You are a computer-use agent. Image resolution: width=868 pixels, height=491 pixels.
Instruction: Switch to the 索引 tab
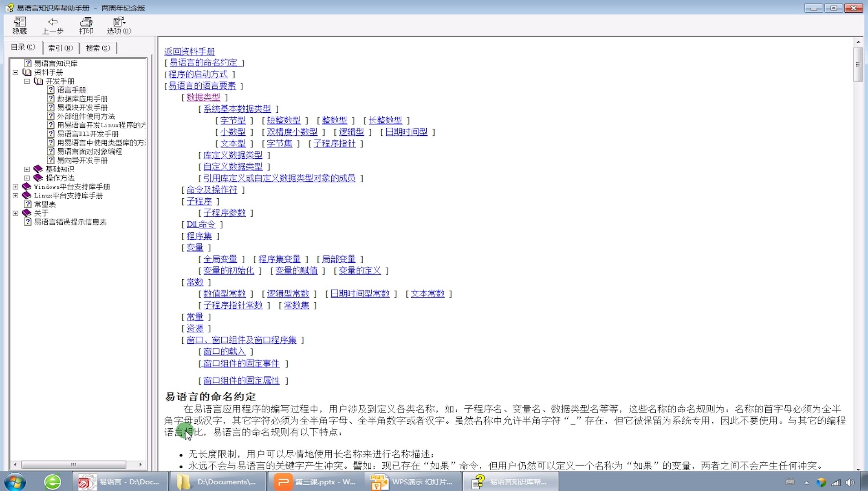point(60,48)
